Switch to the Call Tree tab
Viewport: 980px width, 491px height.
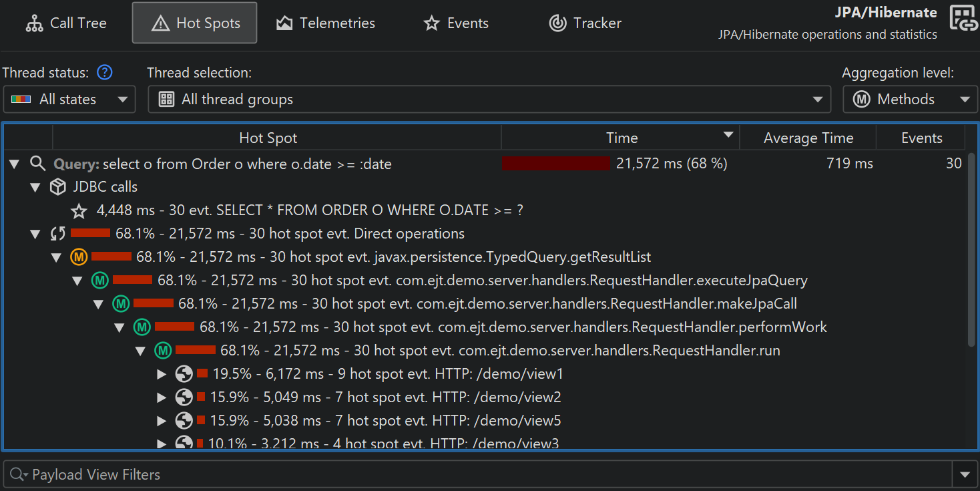point(66,23)
